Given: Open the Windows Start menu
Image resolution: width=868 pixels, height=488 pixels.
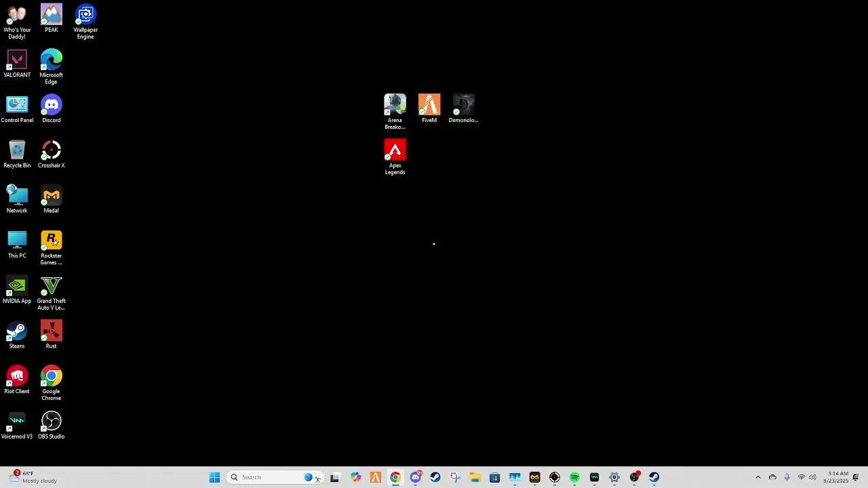Looking at the screenshot, I should 214,477.
